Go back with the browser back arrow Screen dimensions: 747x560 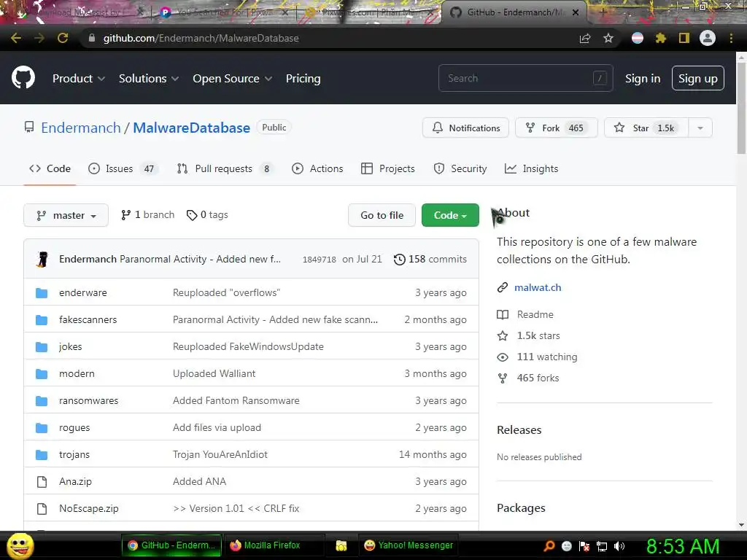pos(16,38)
